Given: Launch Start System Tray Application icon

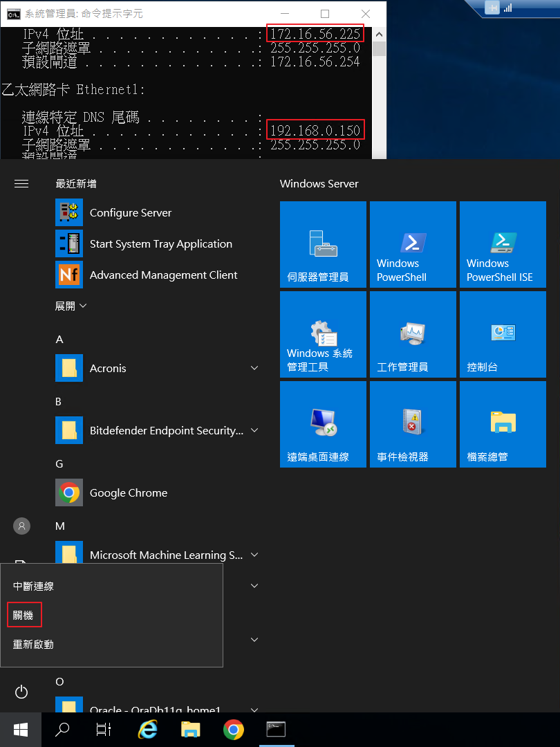Looking at the screenshot, I should tap(69, 244).
